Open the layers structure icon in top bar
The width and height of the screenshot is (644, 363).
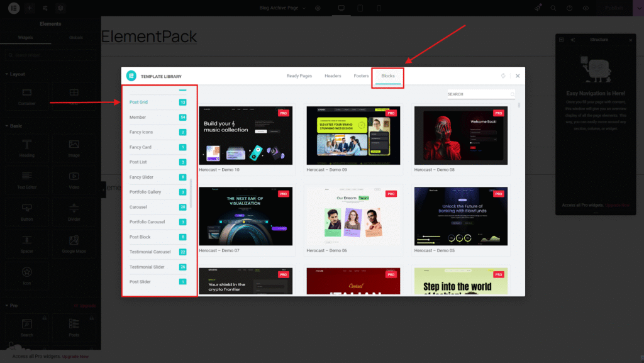pos(60,8)
